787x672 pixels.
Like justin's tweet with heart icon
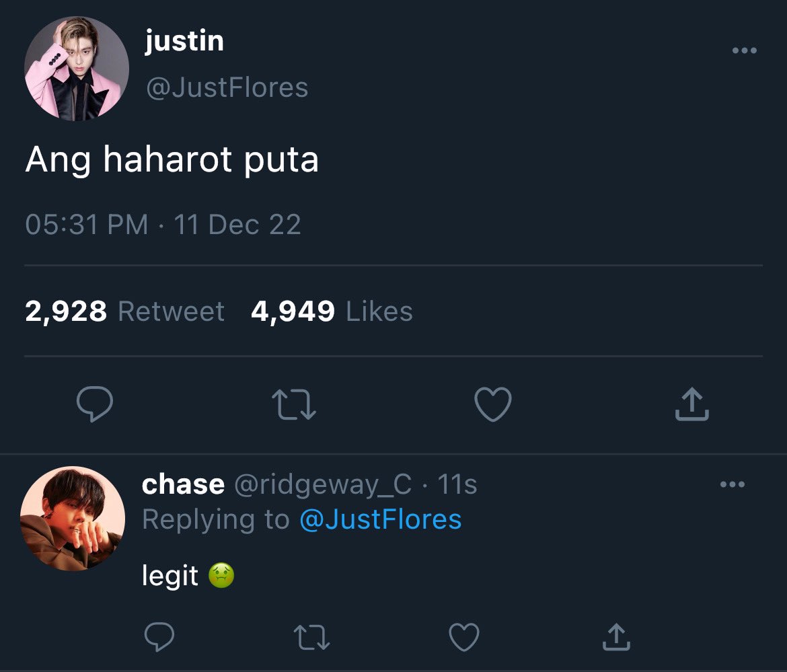coord(493,404)
